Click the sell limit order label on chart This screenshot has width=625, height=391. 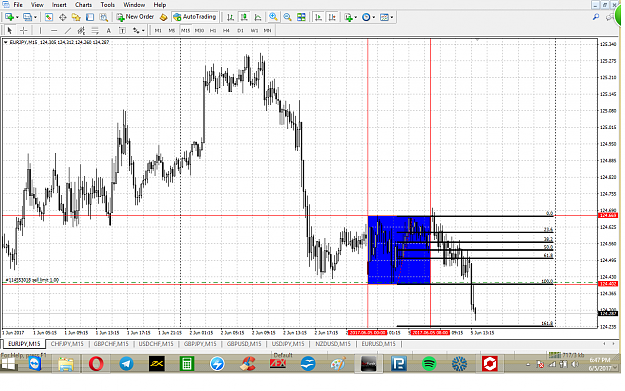tap(32, 280)
